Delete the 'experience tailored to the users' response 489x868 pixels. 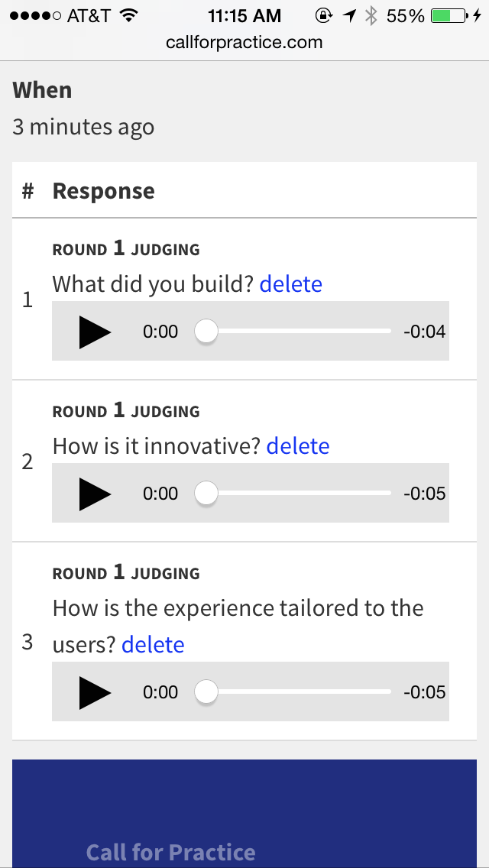153,645
